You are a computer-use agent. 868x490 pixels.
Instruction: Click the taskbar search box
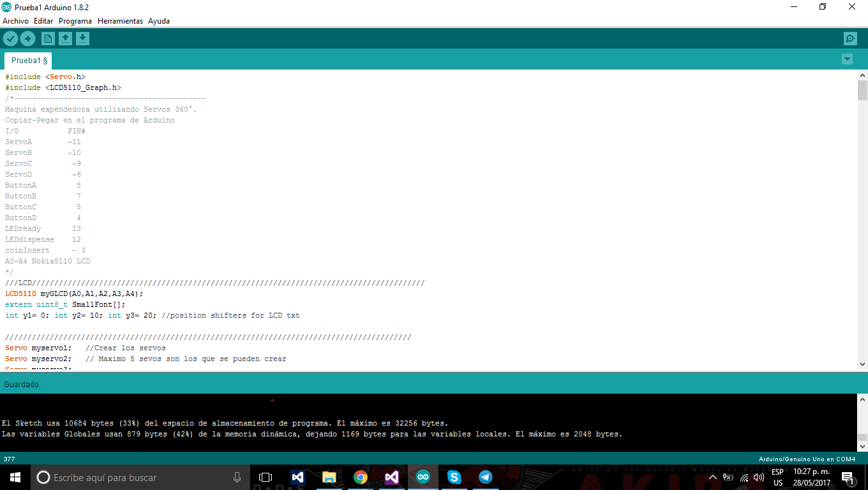pyautogui.click(x=140, y=477)
